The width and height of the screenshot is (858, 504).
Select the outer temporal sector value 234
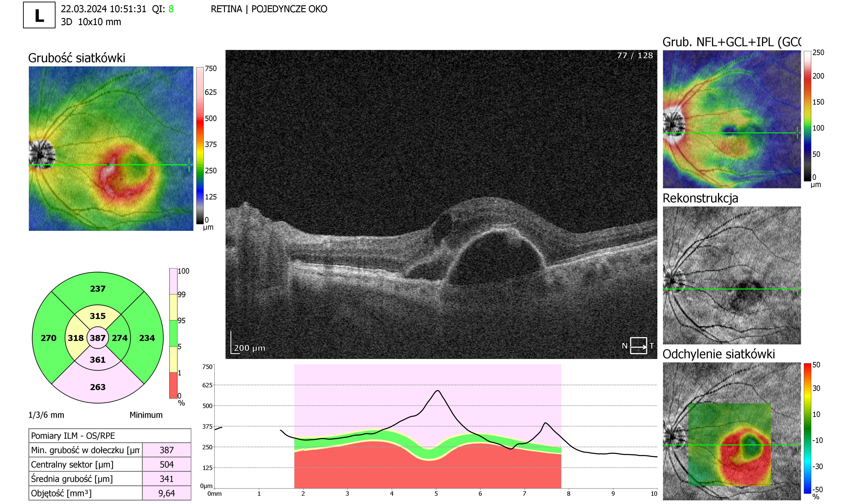click(147, 338)
